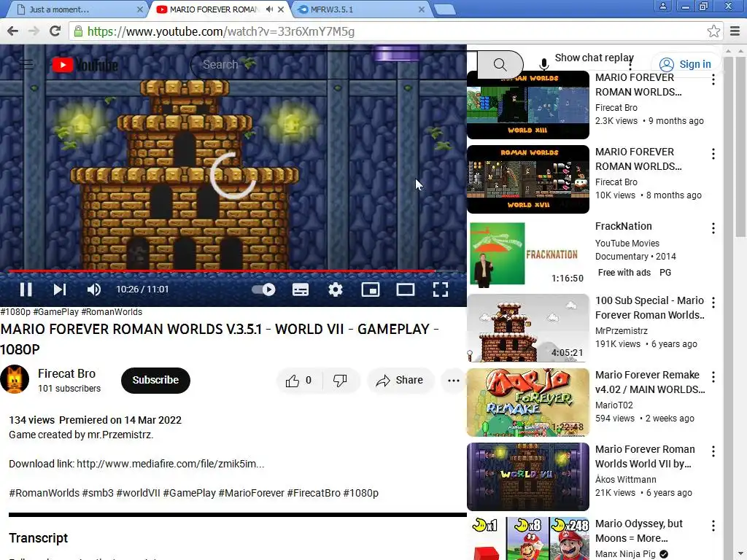This screenshot has width=747, height=560.
Task: Toggle the autoplay switch
Action: coord(263,289)
